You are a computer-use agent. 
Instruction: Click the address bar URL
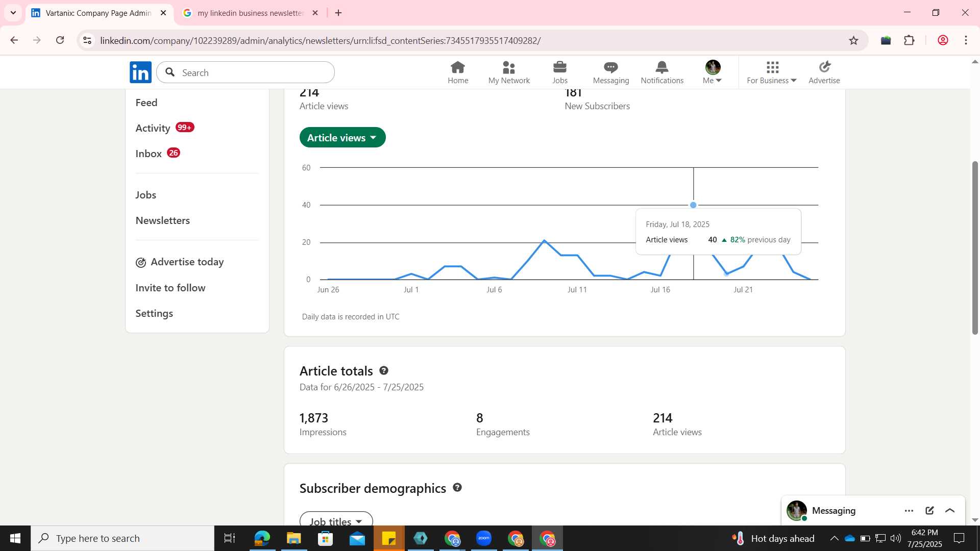320,40
